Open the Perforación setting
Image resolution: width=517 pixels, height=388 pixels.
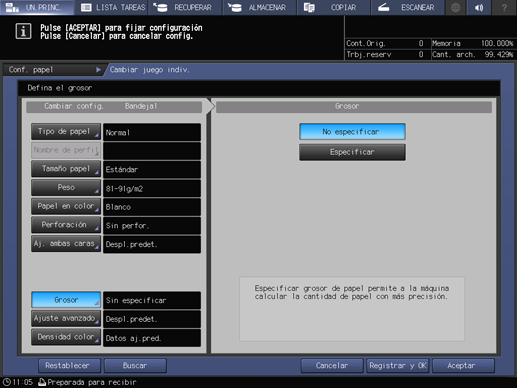click(x=66, y=225)
